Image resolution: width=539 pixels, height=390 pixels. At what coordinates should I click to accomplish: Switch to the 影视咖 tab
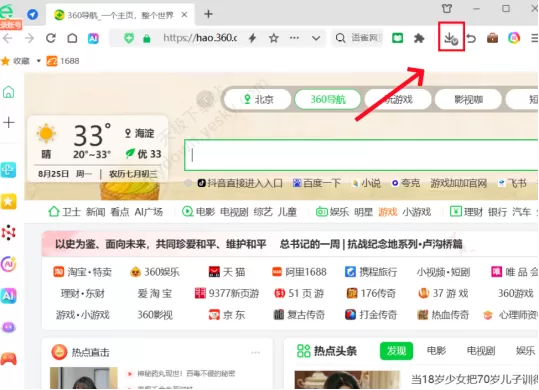[x=468, y=100]
